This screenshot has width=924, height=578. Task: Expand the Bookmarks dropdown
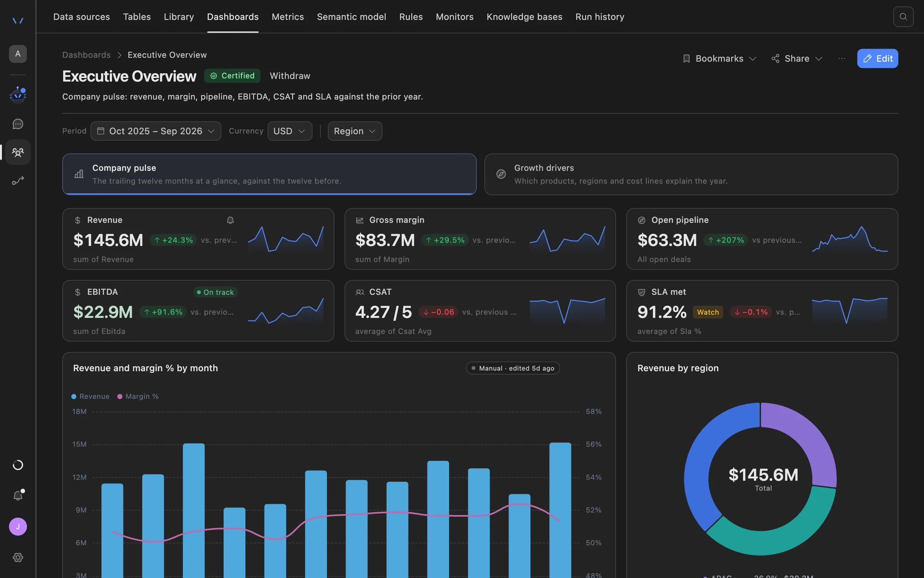719,59
